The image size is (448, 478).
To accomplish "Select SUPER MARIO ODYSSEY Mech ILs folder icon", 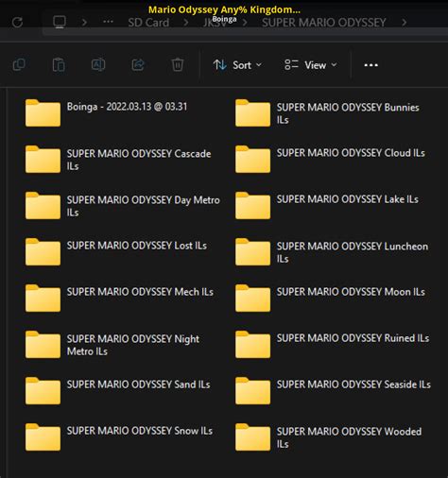I will pos(43,298).
